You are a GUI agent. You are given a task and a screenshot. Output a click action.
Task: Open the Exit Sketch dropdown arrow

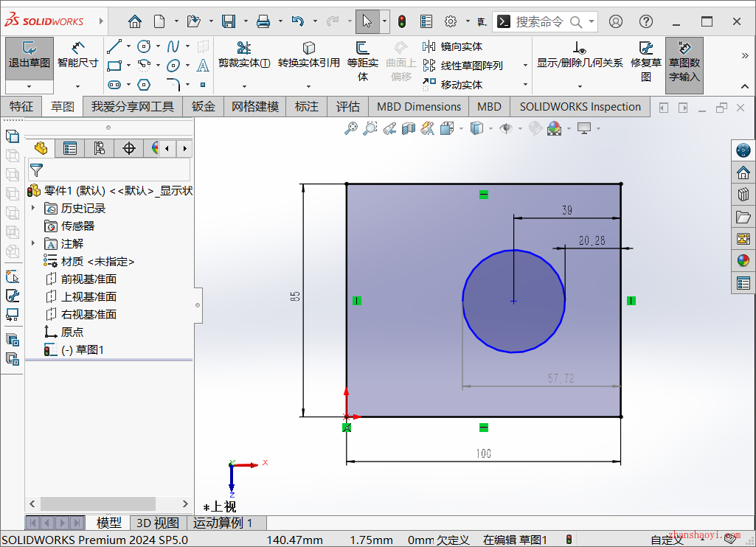pyautogui.click(x=29, y=86)
